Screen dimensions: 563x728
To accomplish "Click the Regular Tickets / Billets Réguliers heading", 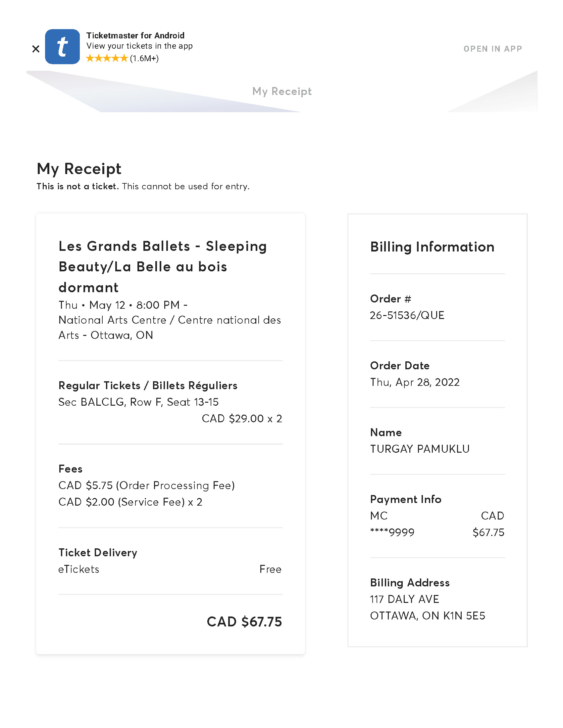I will [x=148, y=386].
